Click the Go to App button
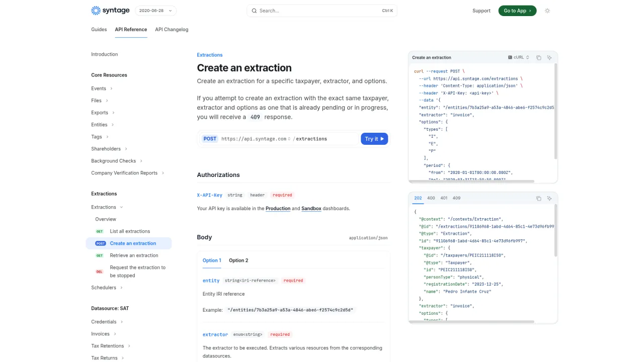 pyautogui.click(x=517, y=11)
